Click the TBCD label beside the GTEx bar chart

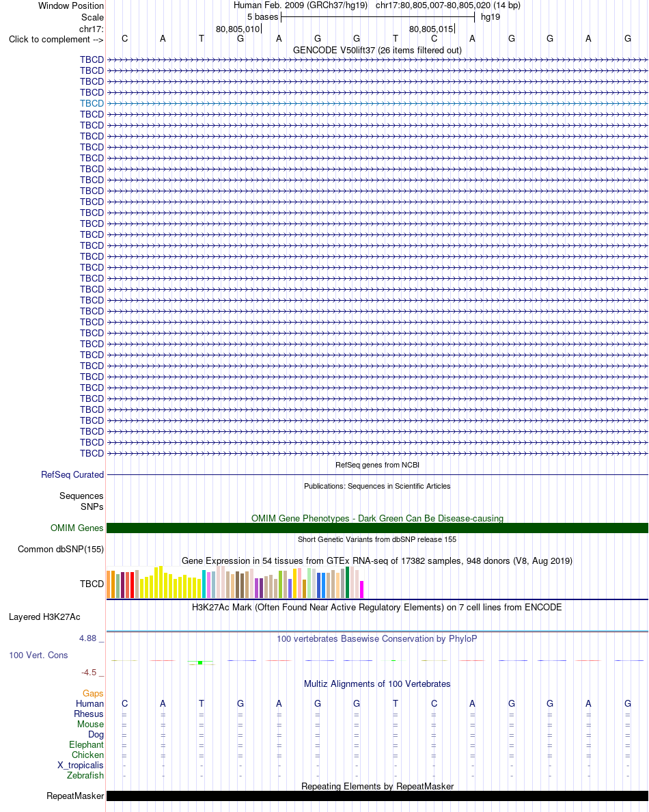(x=92, y=584)
